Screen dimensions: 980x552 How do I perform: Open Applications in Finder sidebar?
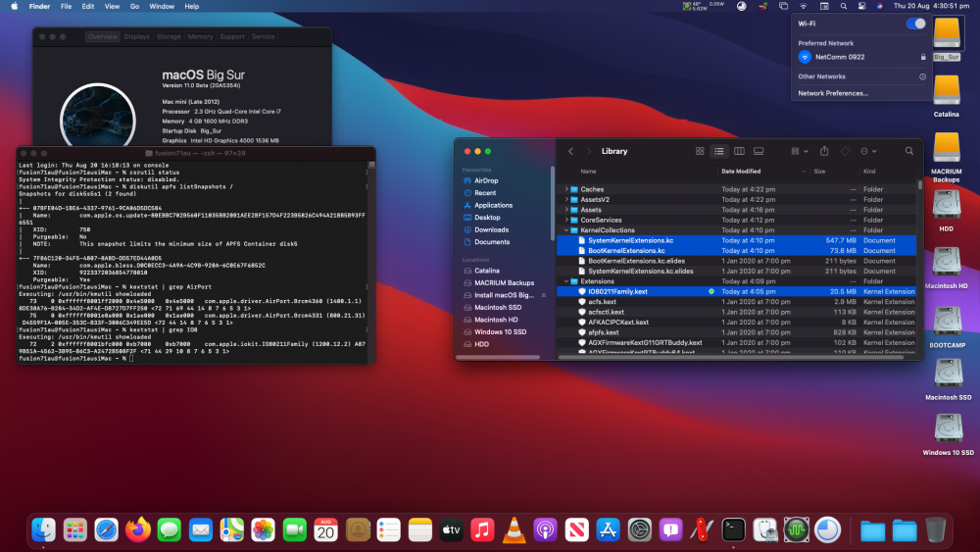(x=493, y=205)
